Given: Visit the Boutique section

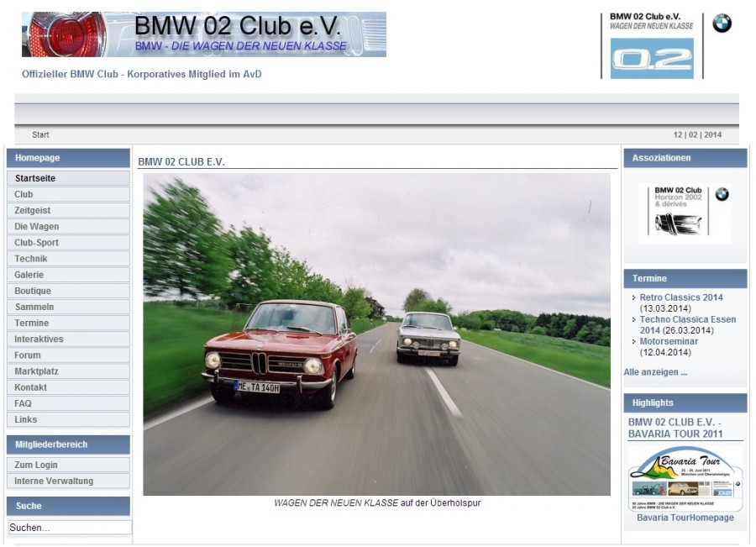Looking at the screenshot, I should coord(69,291).
